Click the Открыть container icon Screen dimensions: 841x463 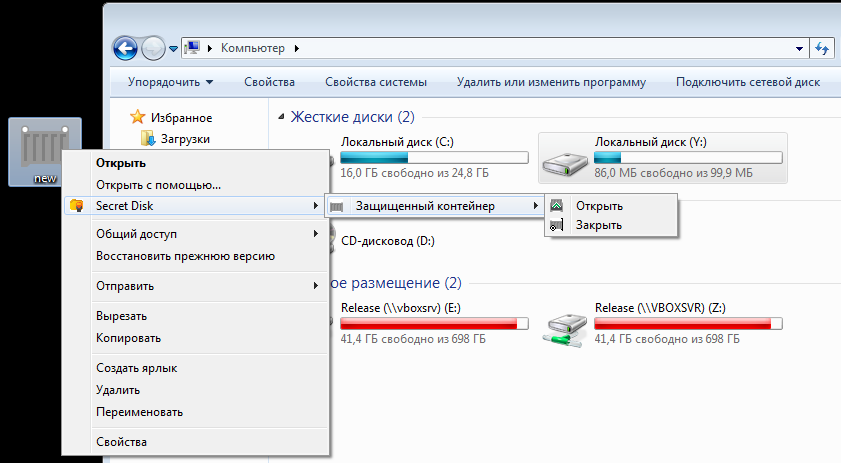(x=556, y=206)
